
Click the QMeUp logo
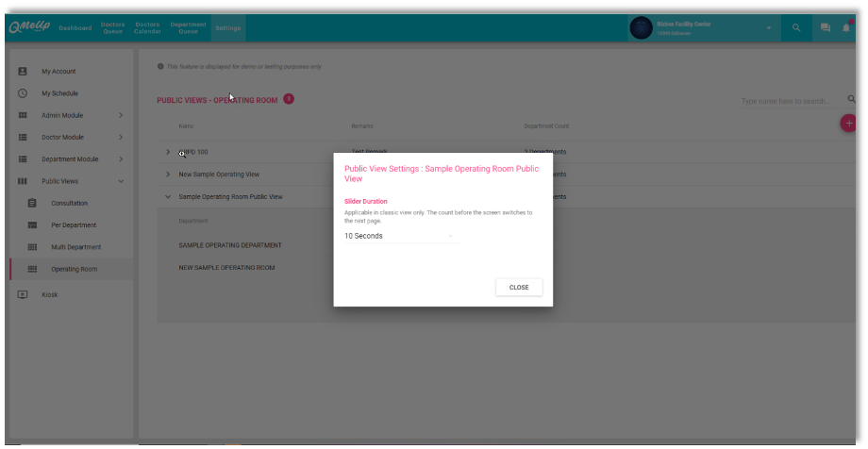point(30,28)
